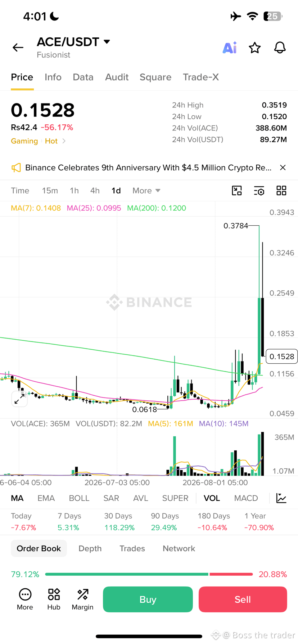The width and height of the screenshot is (298, 644).
Task: Expand the More timeframes dropdown
Action: click(146, 190)
